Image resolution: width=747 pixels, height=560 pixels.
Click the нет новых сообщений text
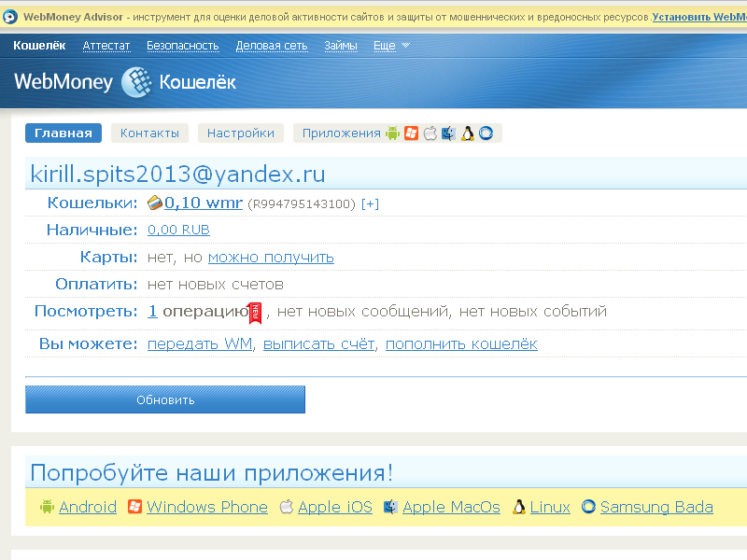point(363,312)
